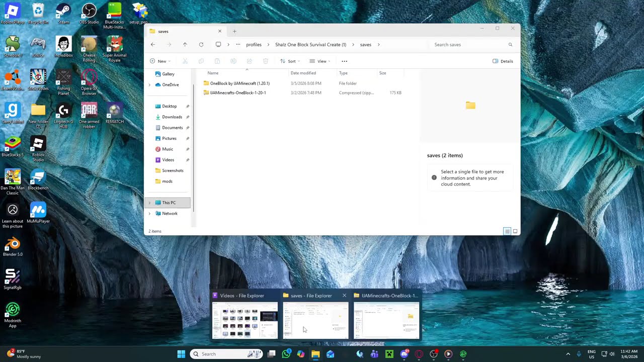Viewport: 644px width, 362px height.
Task: Click the Up one level arrow in File Explorer
Action: coord(185,45)
